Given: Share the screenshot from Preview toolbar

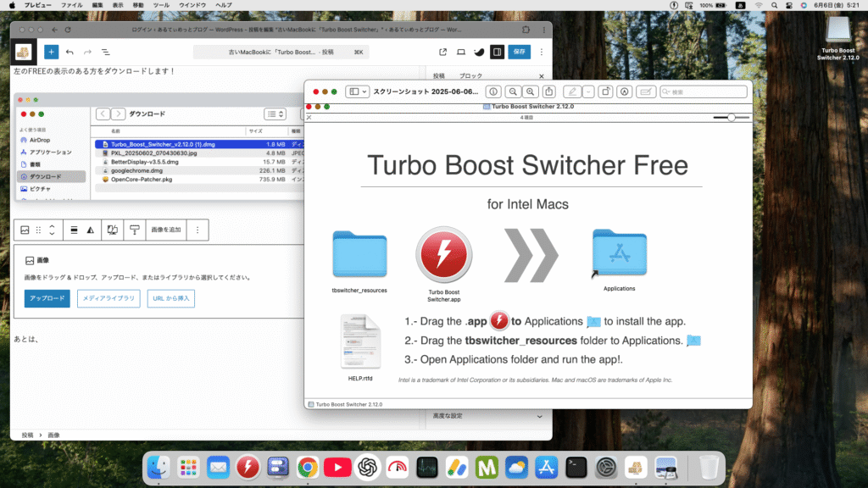Looking at the screenshot, I should [x=549, y=91].
